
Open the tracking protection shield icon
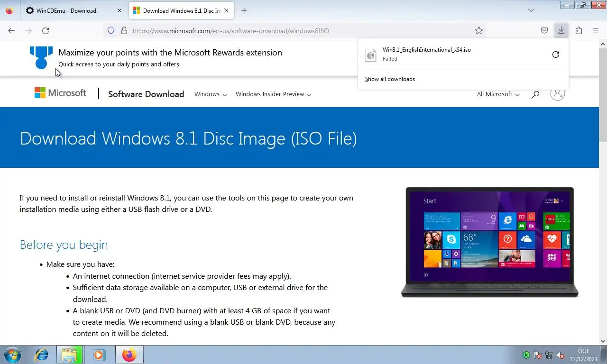click(x=111, y=30)
